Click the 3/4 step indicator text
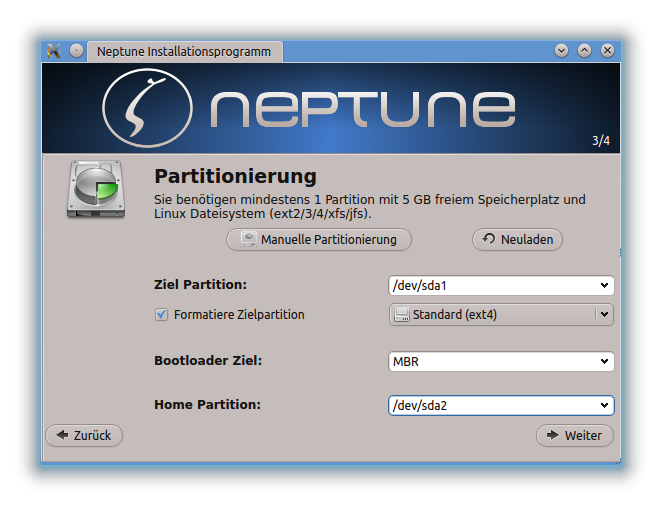The height and width of the screenshot is (505, 662). pos(601,141)
